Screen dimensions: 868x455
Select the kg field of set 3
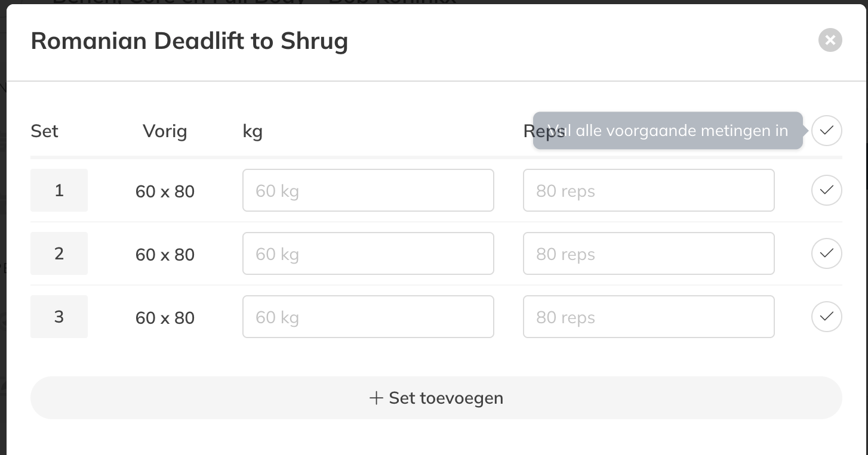pos(368,317)
